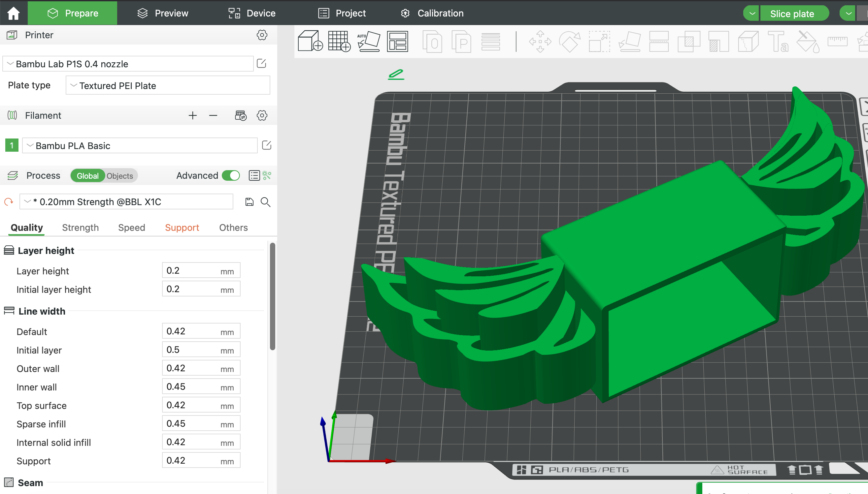Open the Color painting tool
The image size is (868, 494).
tap(808, 42)
